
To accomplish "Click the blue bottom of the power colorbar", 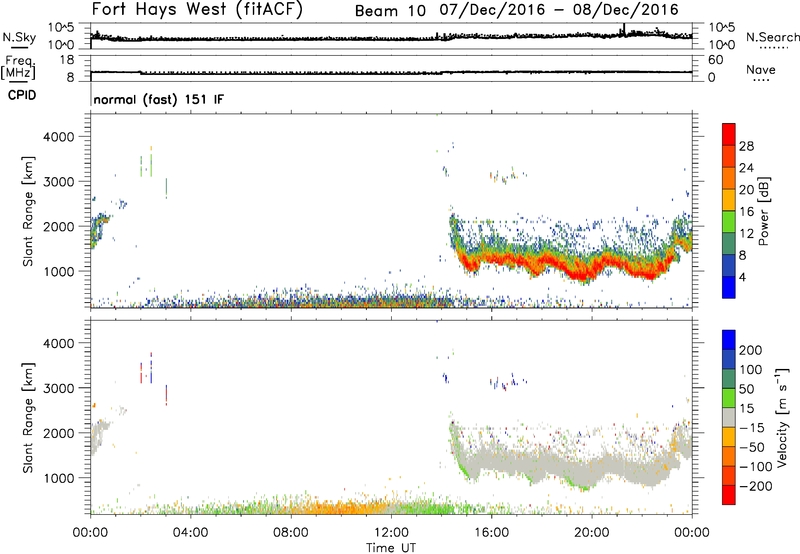I will click(x=729, y=287).
